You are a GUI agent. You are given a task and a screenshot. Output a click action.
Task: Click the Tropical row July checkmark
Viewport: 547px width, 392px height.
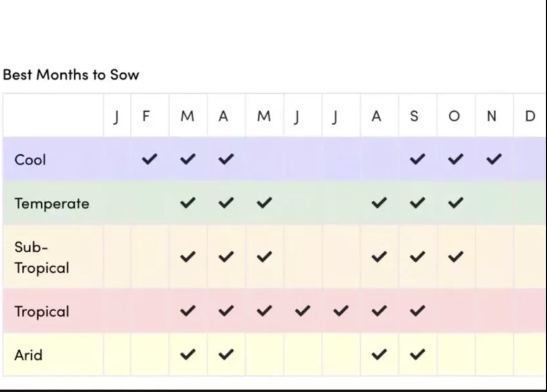[341, 311]
